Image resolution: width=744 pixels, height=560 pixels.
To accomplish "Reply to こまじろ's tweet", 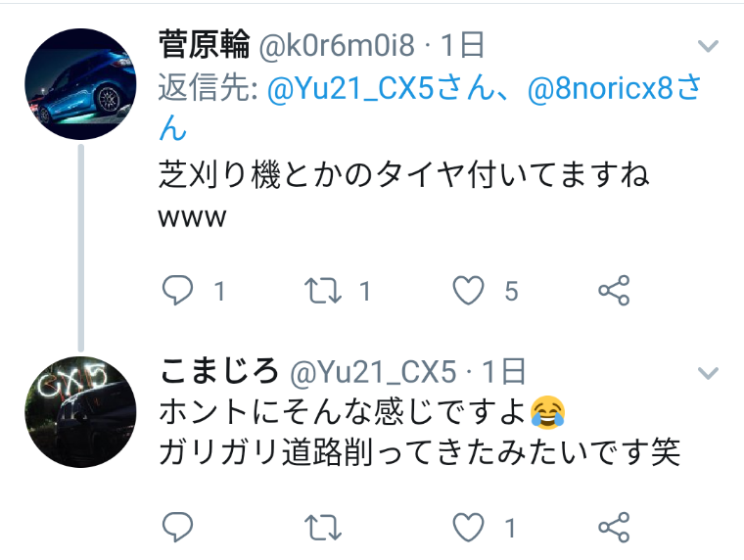I will [x=177, y=527].
